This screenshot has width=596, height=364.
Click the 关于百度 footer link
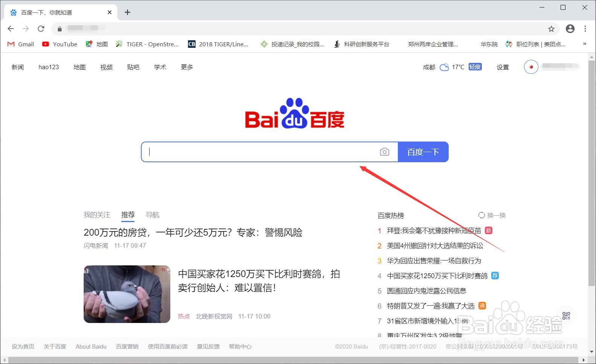click(x=55, y=346)
